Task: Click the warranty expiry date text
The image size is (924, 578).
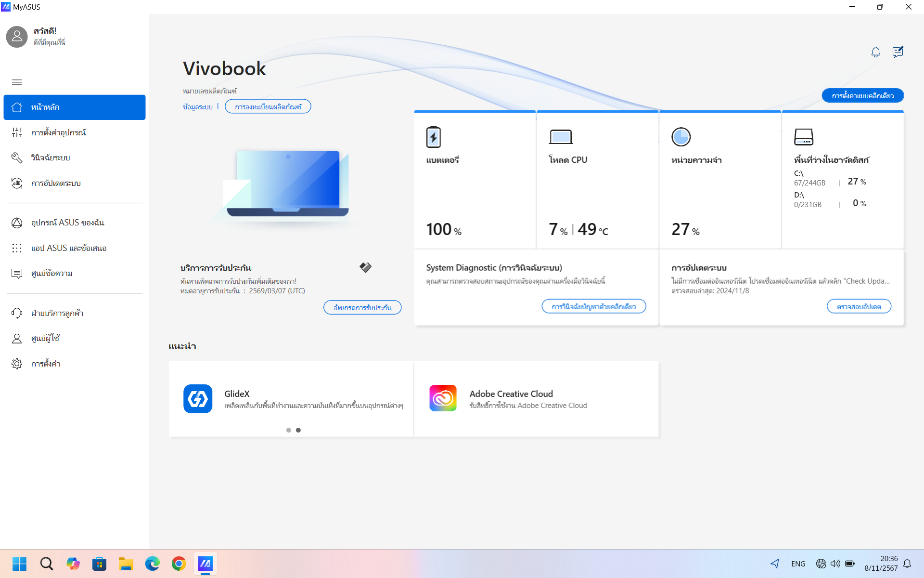Action: tap(243, 291)
